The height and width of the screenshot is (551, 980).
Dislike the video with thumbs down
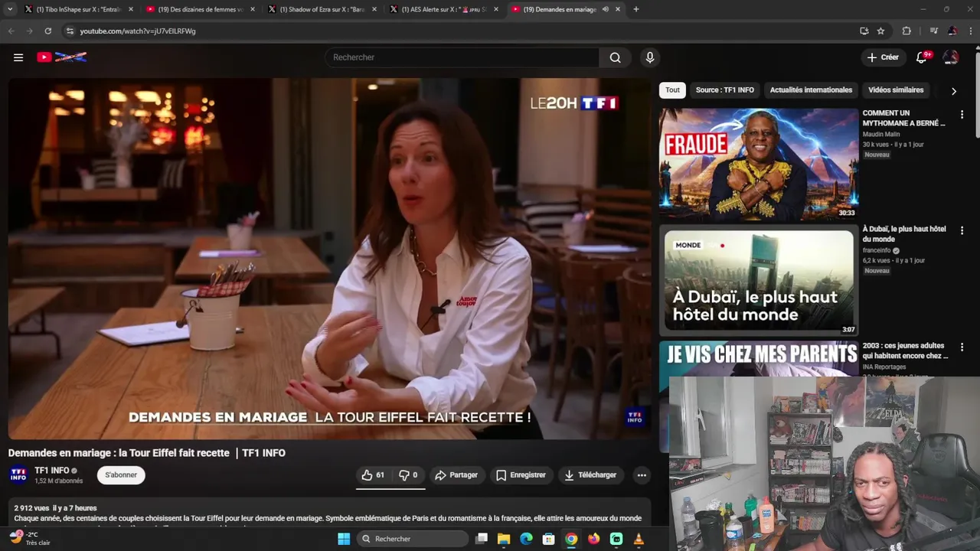click(409, 475)
